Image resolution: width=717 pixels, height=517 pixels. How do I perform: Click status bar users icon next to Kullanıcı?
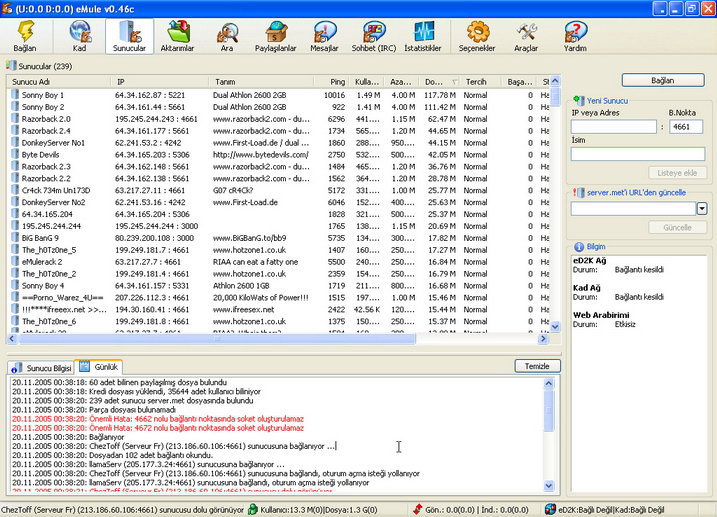[x=253, y=509]
